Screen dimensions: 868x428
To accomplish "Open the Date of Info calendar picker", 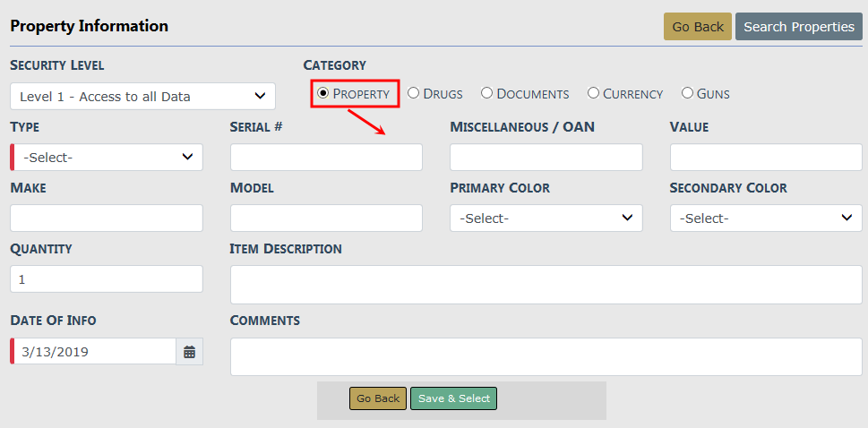I will click(189, 352).
